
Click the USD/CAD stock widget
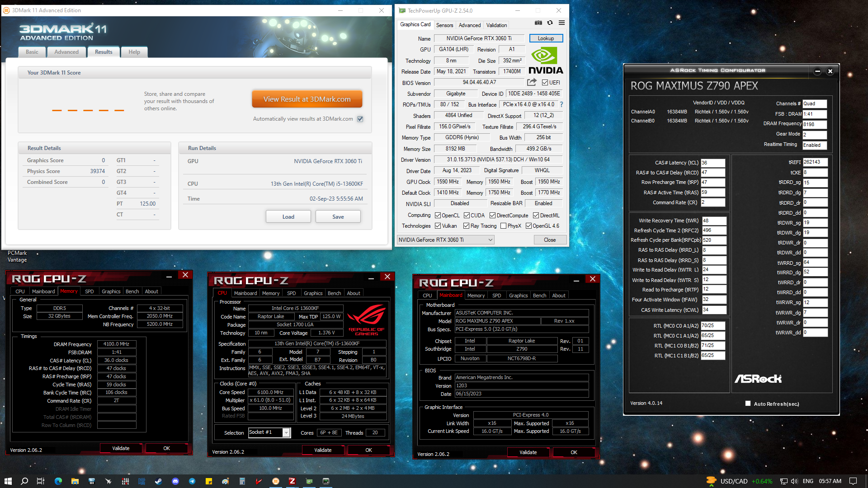[x=740, y=481]
